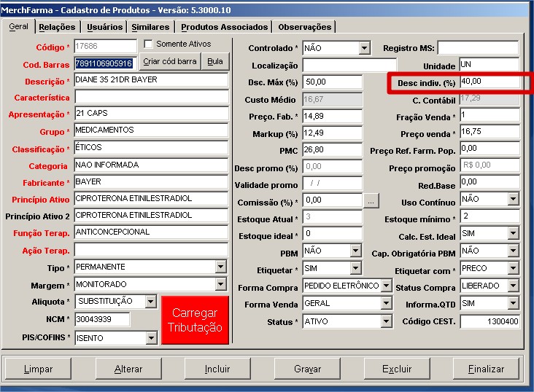Click the Descrição text field

tap(151, 81)
